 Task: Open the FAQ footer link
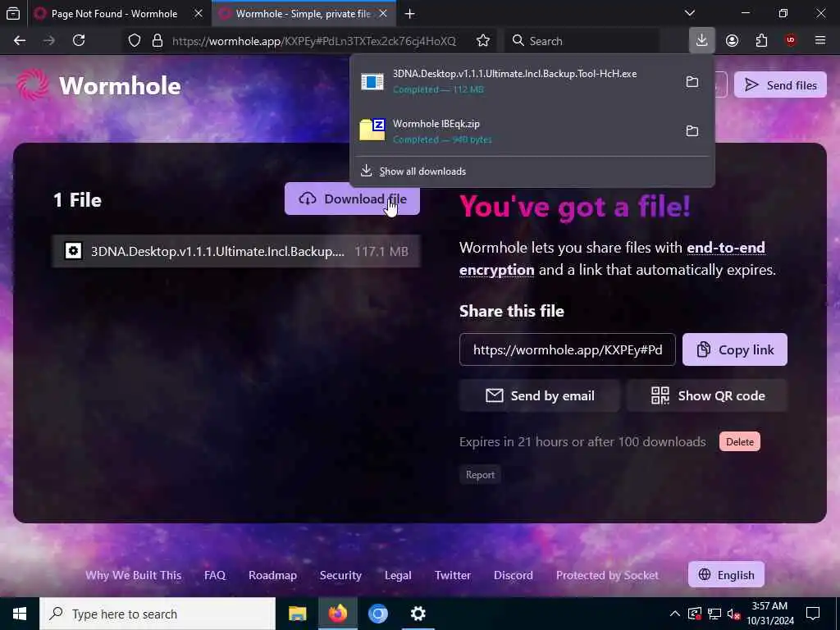point(215,575)
